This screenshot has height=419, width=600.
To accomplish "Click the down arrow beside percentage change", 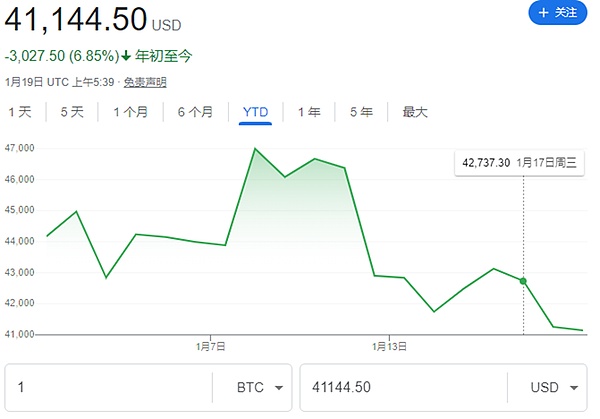I will [125, 55].
